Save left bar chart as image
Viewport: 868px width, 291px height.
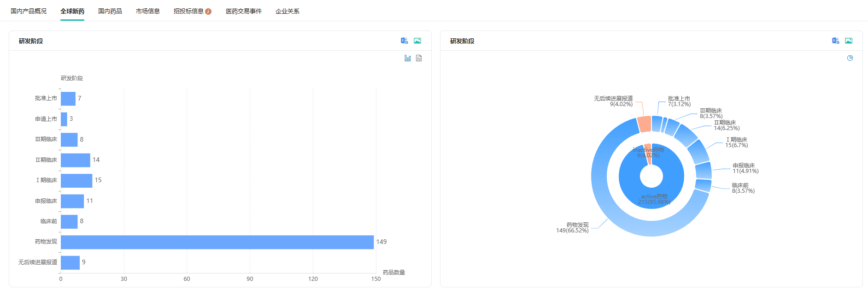(x=417, y=41)
